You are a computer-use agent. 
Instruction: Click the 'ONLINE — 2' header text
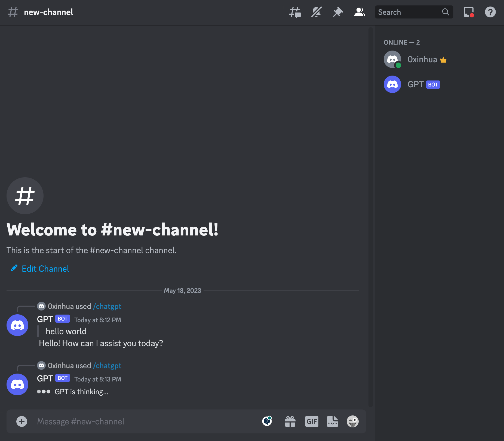click(x=402, y=42)
